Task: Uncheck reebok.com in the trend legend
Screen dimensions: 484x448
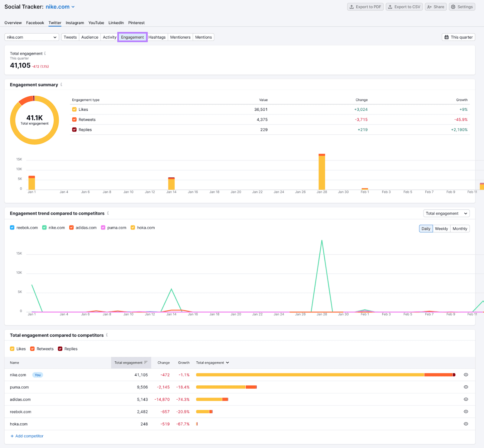Action: [12, 227]
